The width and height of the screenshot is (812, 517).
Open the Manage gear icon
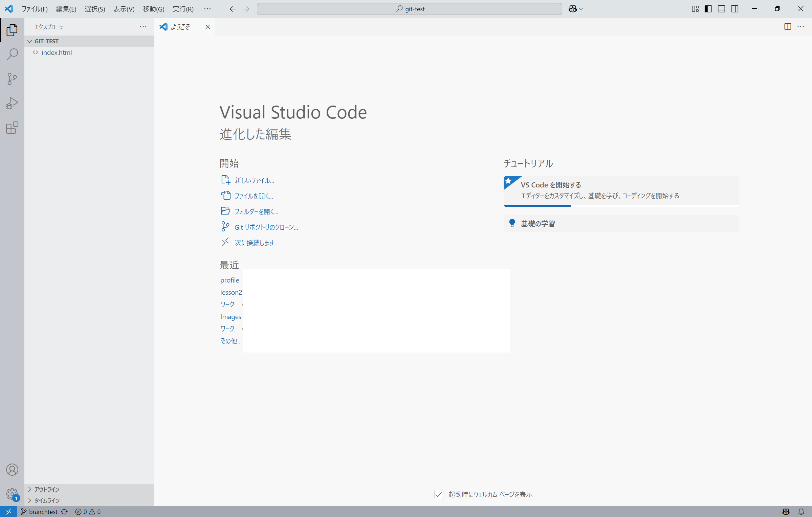12,494
